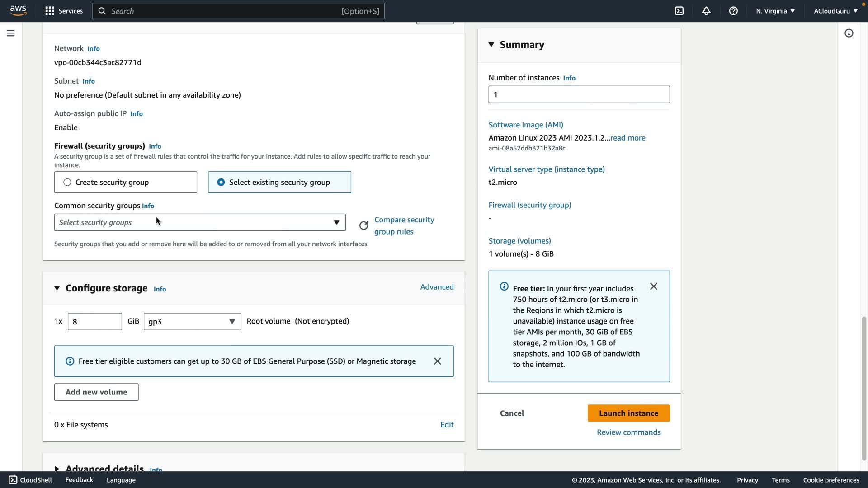Open the N. Virginia region menu
Image resolution: width=868 pixels, height=488 pixels.
tap(775, 11)
